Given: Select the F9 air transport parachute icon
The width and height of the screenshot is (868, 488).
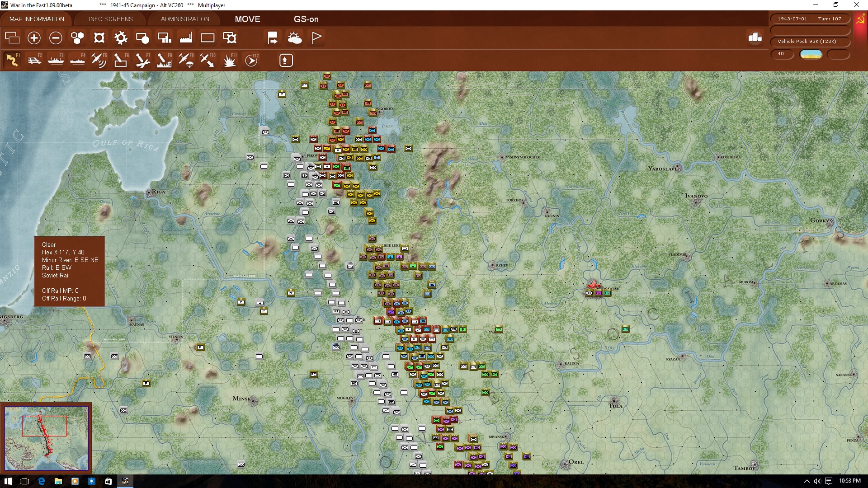Looking at the screenshot, I should click(x=186, y=60).
